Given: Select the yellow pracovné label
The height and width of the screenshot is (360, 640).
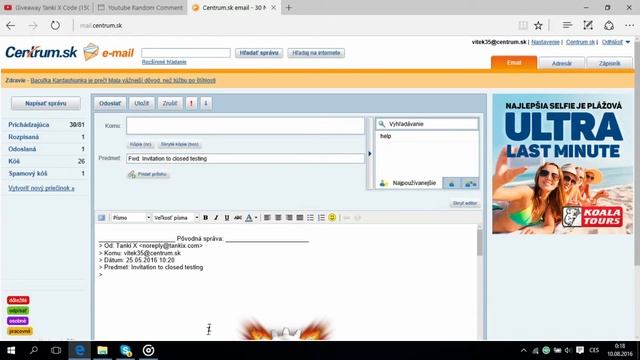Looking at the screenshot, I should pyautogui.click(x=20, y=331).
